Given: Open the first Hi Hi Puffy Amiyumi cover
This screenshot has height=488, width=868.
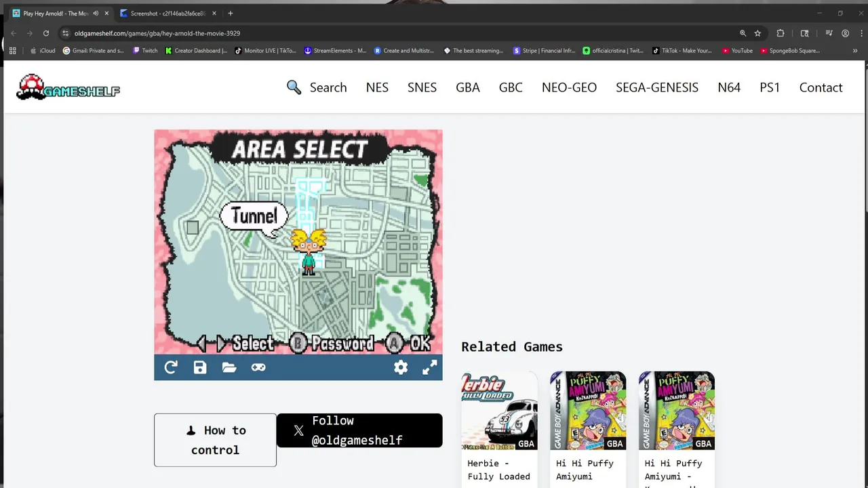Looking at the screenshot, I should pos(588,411).
